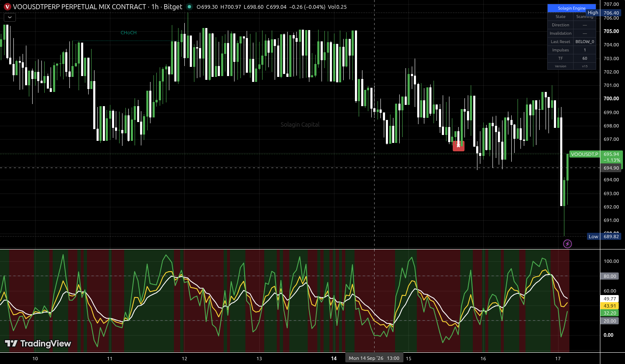625x364 pixels.
Task: Click the Vol0.25 value in legend
Action: point(337,7)
